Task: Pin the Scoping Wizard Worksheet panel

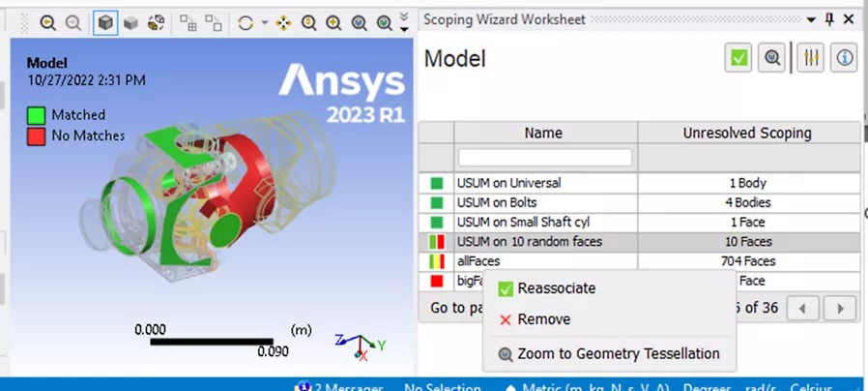Action: (829, 19)
